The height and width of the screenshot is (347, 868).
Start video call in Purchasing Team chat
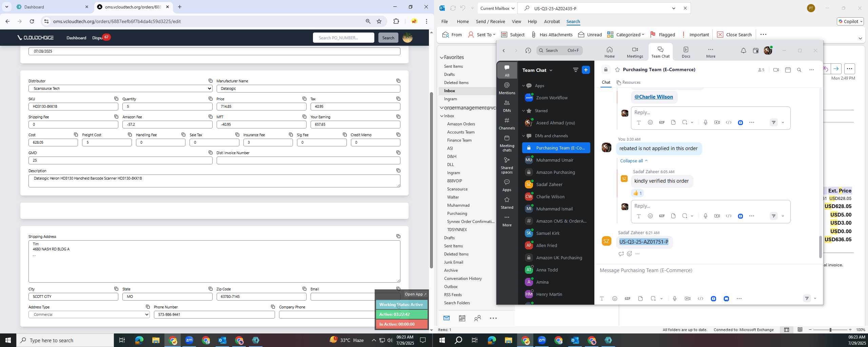(776, 70)
